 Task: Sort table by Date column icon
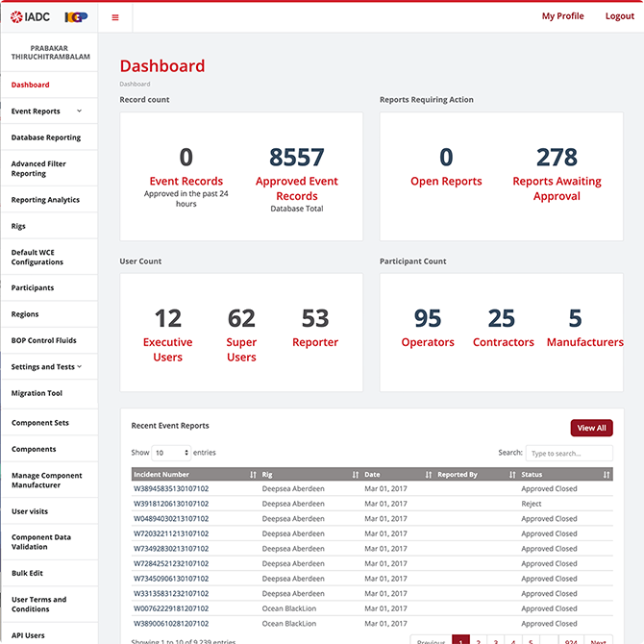coord(429,475)
